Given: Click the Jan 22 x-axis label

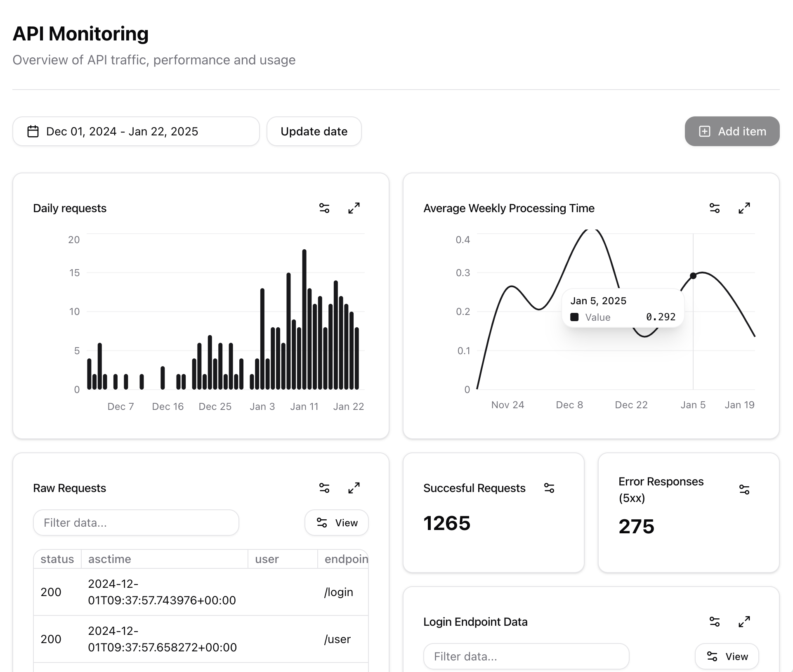Looking at the screenshot, I should tap(349, 407).
